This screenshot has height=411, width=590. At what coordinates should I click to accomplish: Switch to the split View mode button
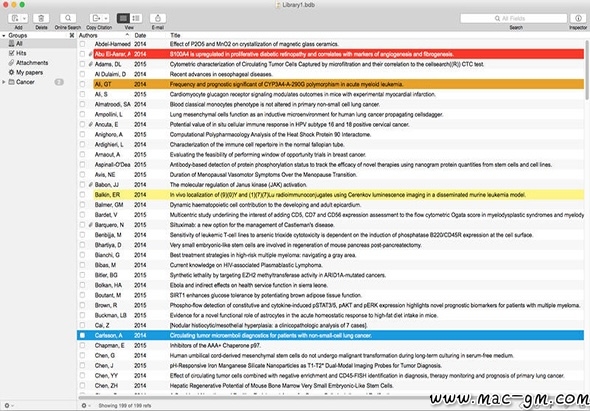click(x=136, y=18)
